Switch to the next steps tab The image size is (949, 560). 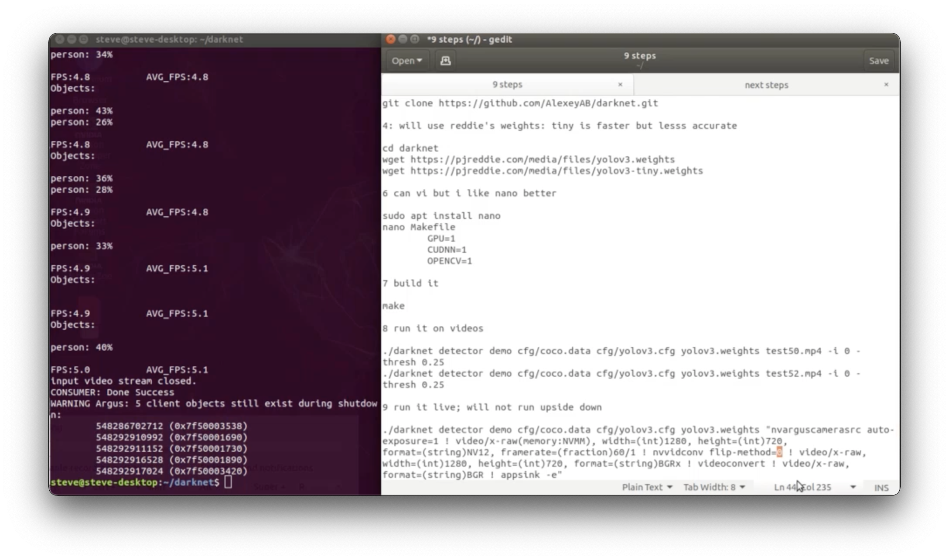766,85
